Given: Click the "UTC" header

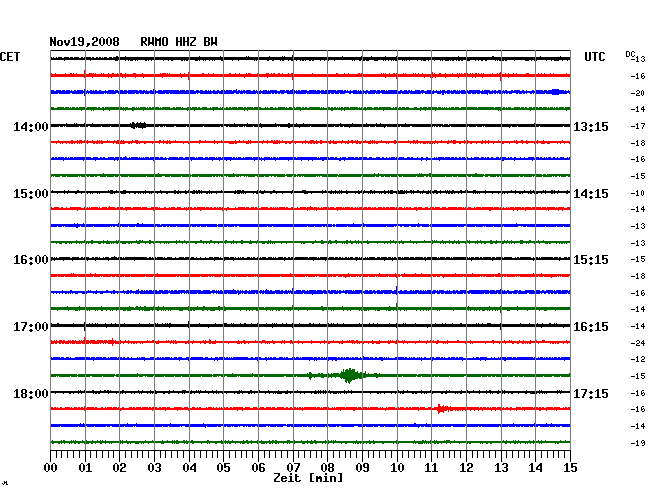Looking at the screenshot, I should pyautogui.click(x=594, y=57).
